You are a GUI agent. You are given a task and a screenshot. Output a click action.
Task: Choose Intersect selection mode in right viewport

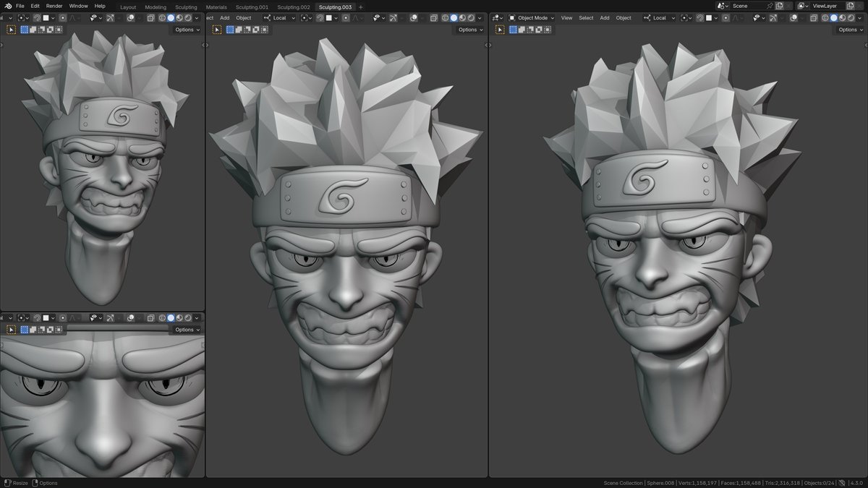click(x=548, y=30)
